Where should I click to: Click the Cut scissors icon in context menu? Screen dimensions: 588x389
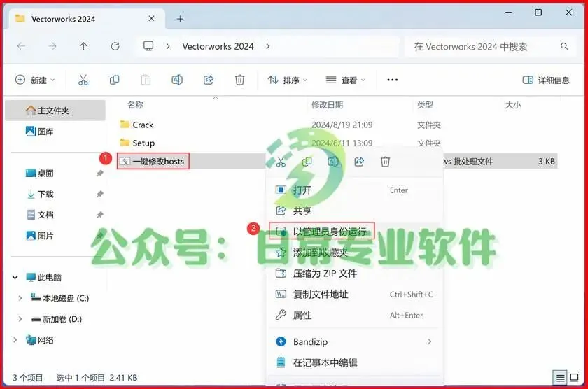click(x=281, y=162)
